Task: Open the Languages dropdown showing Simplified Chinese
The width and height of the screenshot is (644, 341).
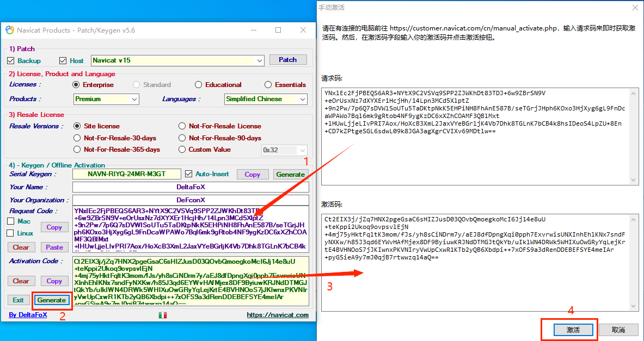Action: pyautogui.click(x=303, y=99)
